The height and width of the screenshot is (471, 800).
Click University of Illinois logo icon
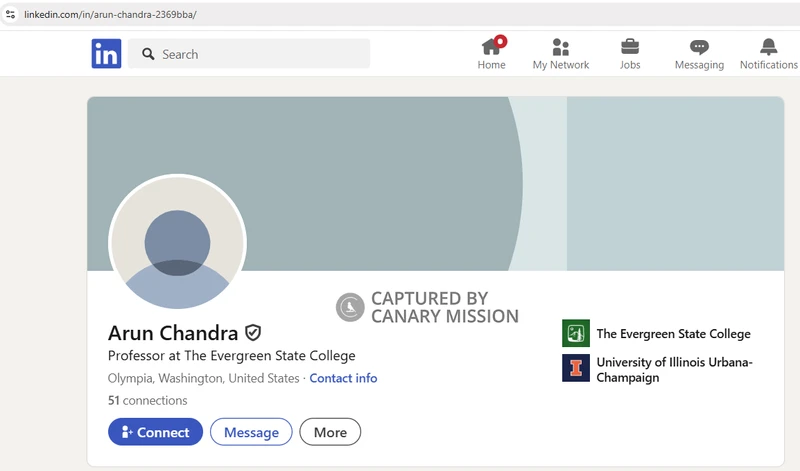[576, 368]
